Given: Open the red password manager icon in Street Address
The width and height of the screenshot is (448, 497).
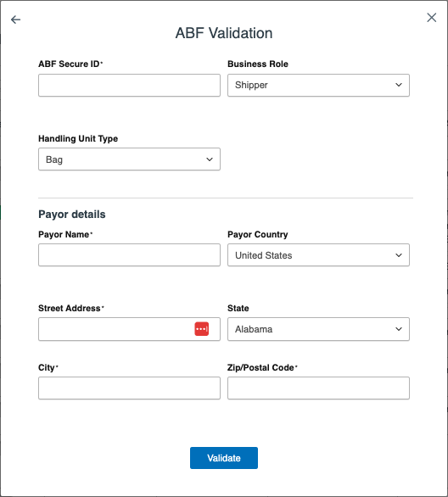Looking at the screenshot, I should (x=202, y=329).
